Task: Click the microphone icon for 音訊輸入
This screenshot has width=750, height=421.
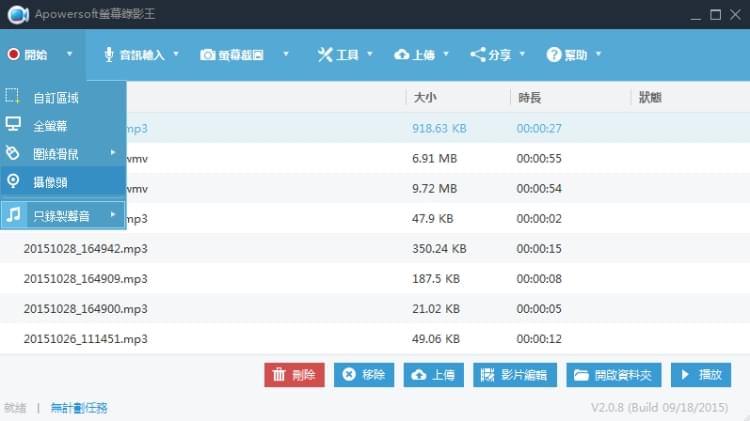Action: coord(109,54)
